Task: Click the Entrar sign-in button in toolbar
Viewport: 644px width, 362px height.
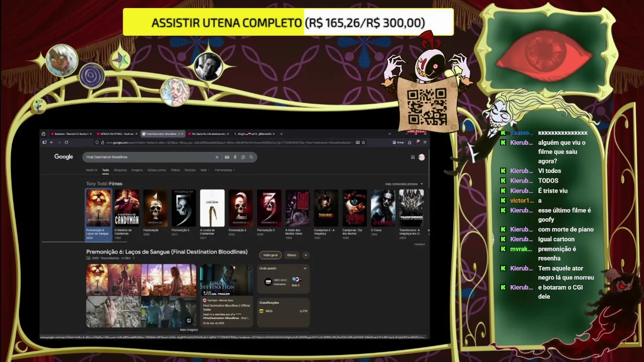Action: [x=398, y=142]
